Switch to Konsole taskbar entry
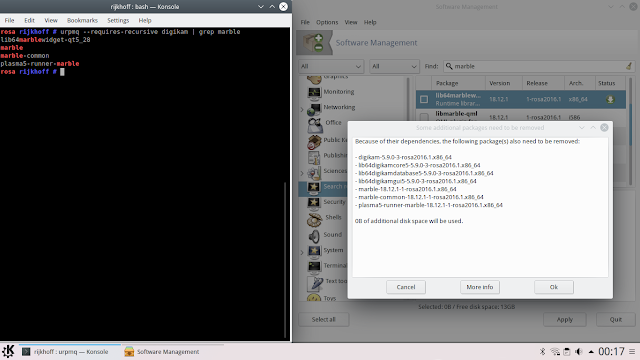This screenshot has height=360, width=640. 70,351
